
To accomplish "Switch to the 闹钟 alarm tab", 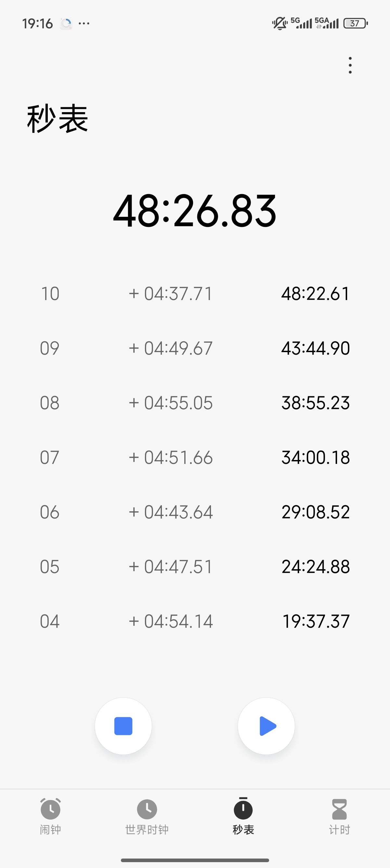I will (50, 816).
